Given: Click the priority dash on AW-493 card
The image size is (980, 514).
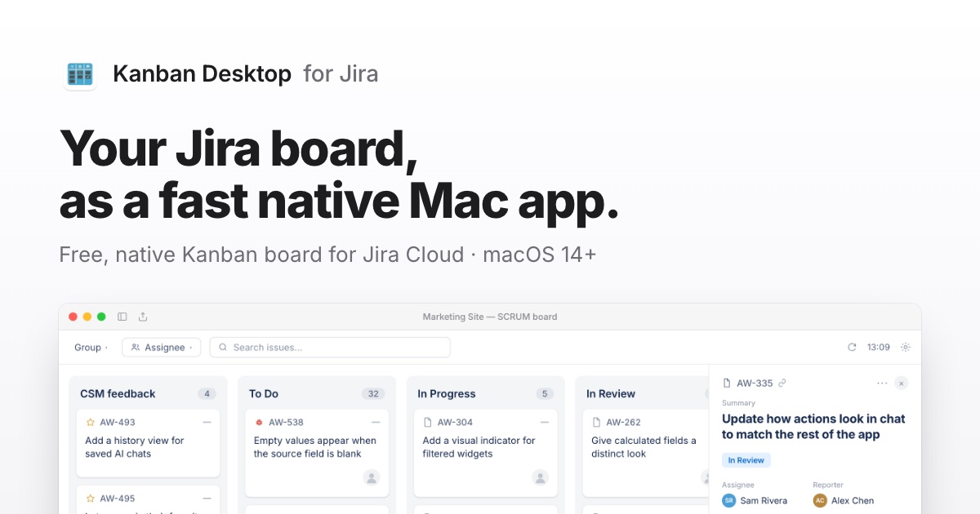Looking at the screenshot, I should [207, 423].
